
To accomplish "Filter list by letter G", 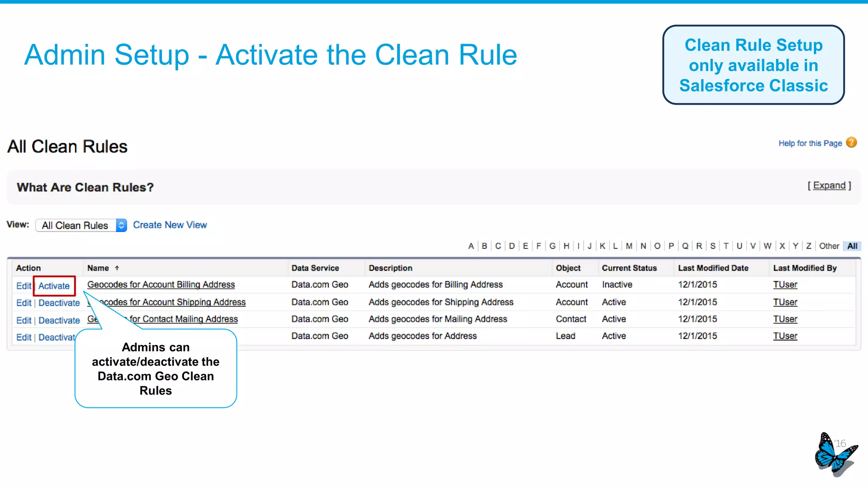I will pos(553,246).
